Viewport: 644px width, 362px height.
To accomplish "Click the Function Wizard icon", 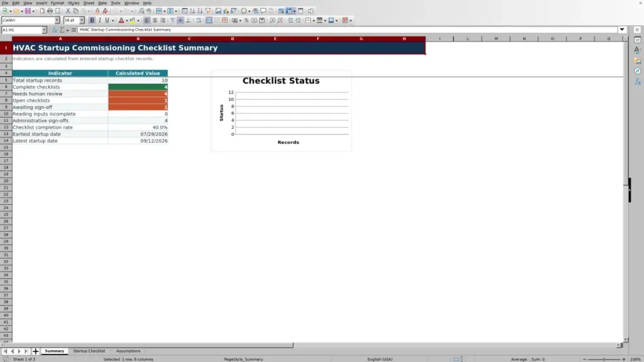I will click(54, 30).
